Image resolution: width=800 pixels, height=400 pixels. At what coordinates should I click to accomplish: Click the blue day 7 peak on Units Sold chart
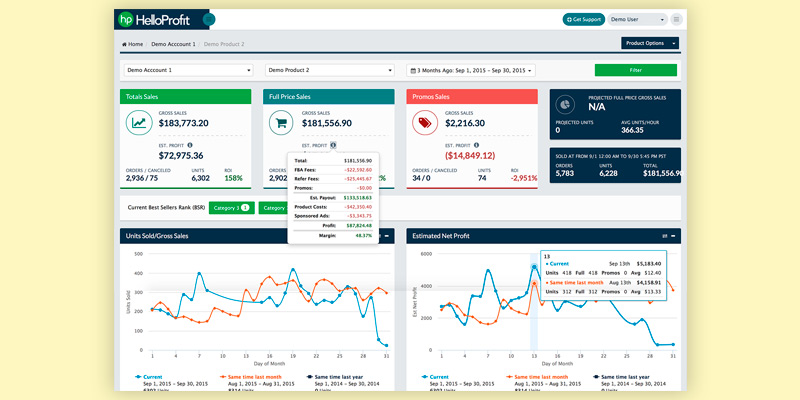click(x=199, y=273)
